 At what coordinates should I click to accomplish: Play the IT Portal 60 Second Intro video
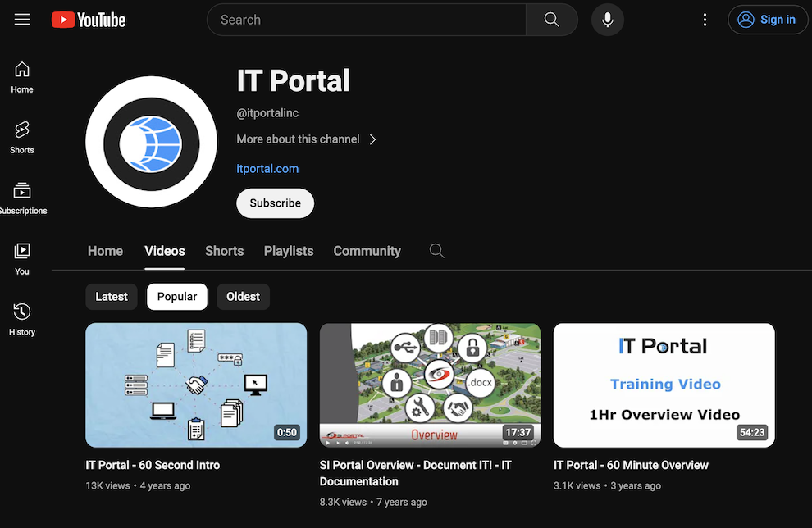[x=196, y=385]
